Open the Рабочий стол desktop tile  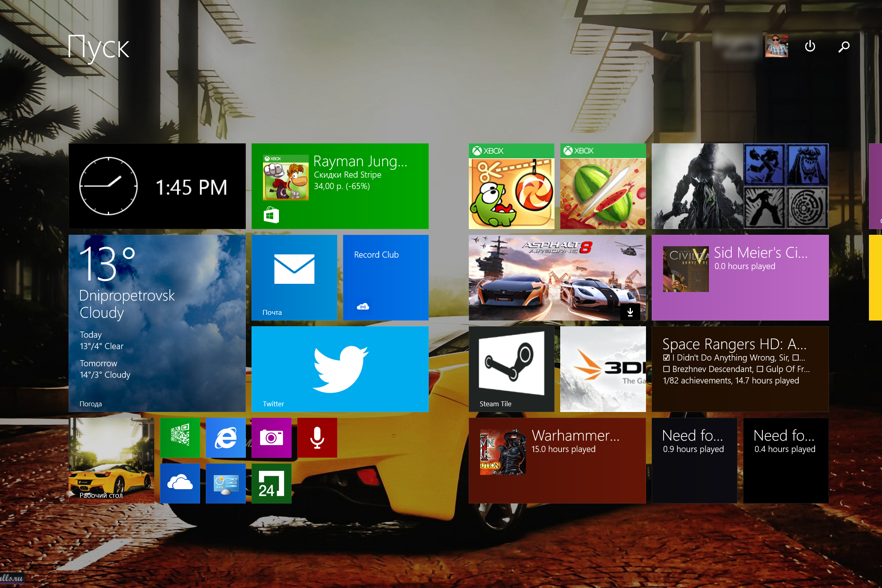(111, 461)
